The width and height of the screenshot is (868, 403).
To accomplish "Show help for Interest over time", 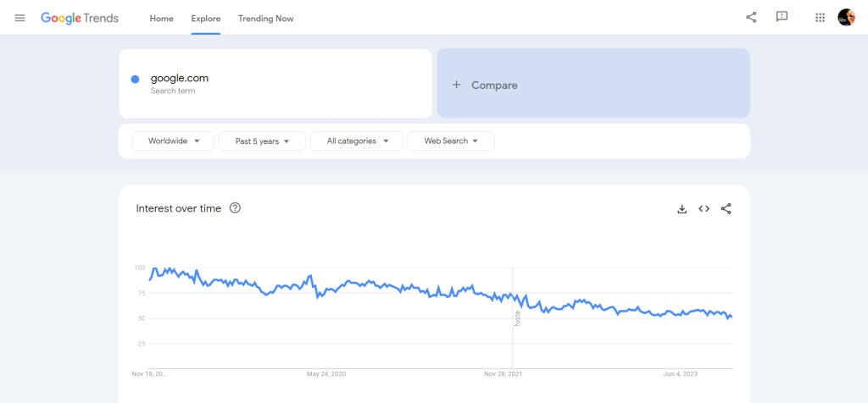I will [236, 208].
